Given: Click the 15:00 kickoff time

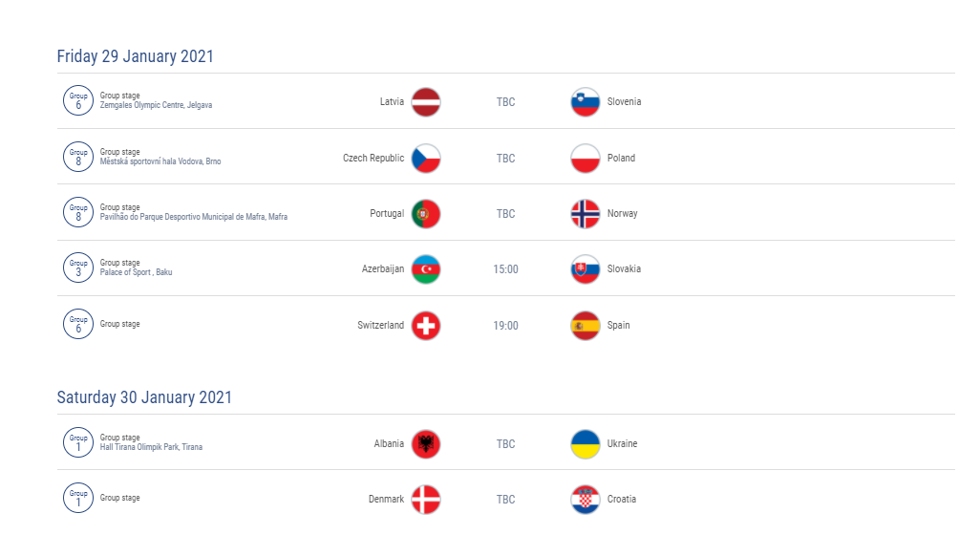Looking at the screenshot, I should click(505, 269).
